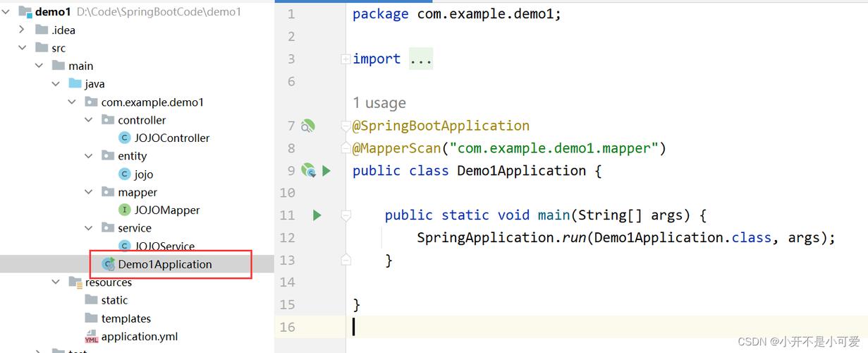Screen dimensions: 868x353
Task: Click the project path D:\Code\SpringBootCode\demo1
Action: pyautogui.click(x=159, y=12)
